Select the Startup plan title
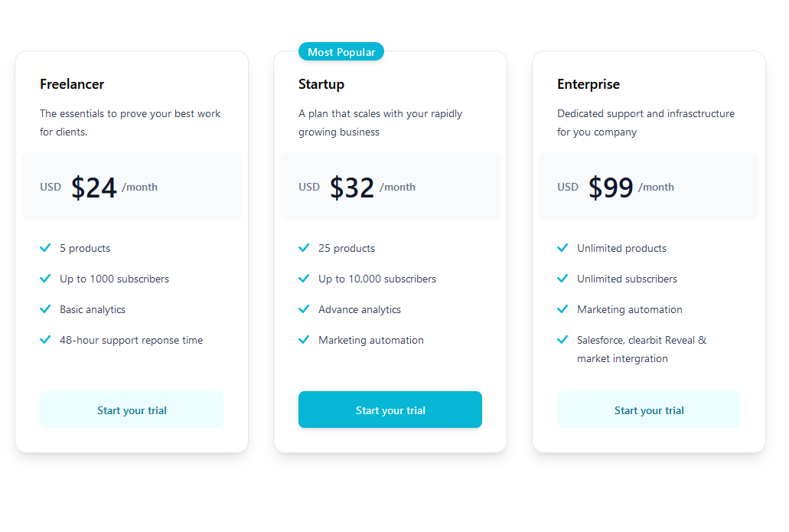 click(321, 84)
